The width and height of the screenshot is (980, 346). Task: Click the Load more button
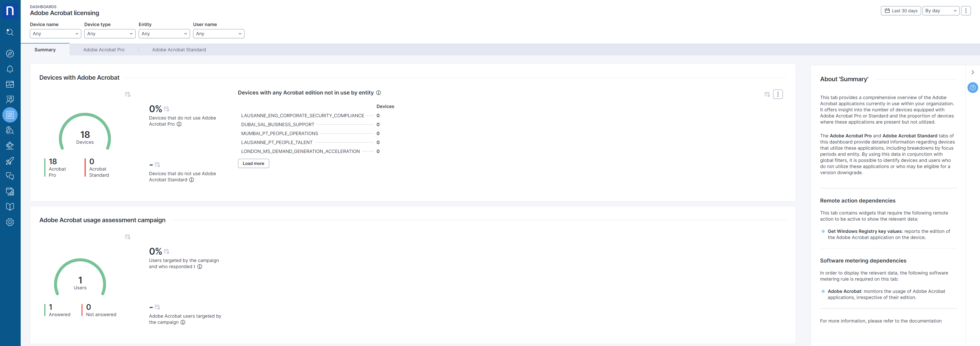tap(253, 163)
